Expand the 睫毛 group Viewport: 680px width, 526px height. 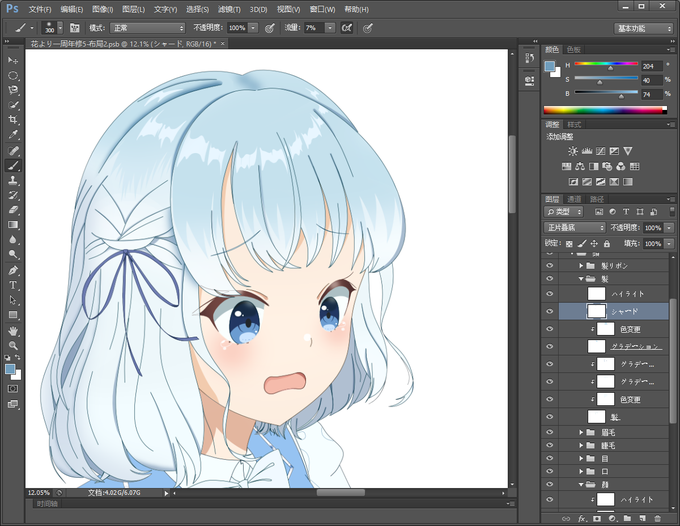pyautogui.click(x=581, y=445)
